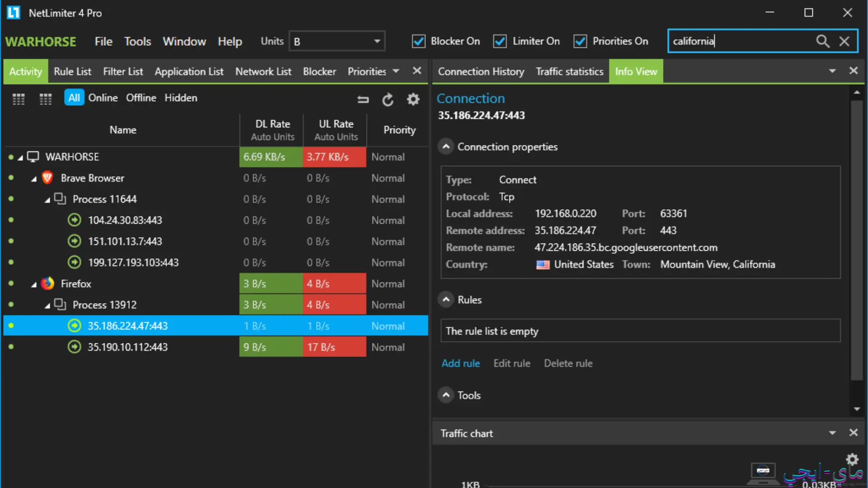Screen dimensions: 868x488
Task: Collapse the Rules section
Action: (x=446, y=299)
